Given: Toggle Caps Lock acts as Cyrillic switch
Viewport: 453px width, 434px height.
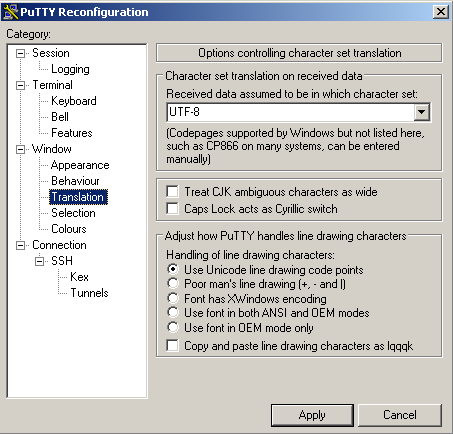Looking at the screenshot, I should (x=172, y=209).
